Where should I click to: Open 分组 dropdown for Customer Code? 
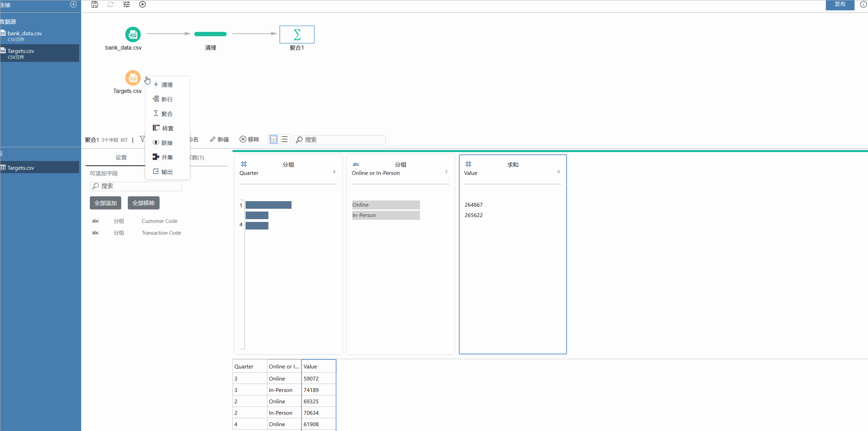(x=119, y=221)
